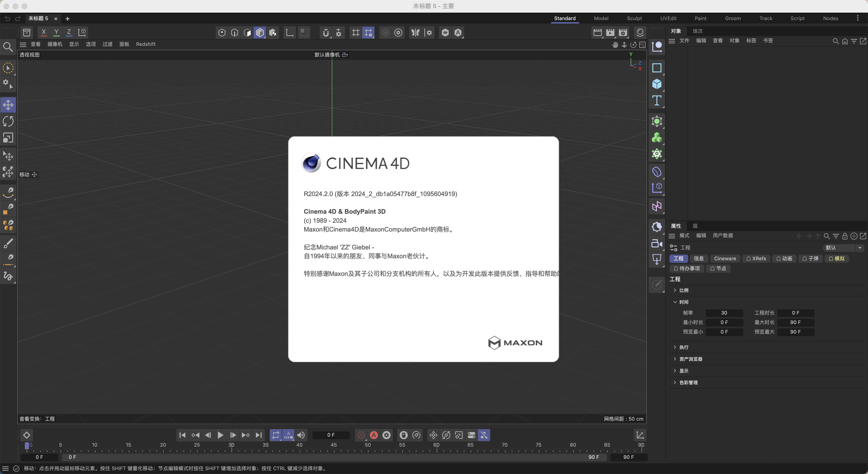Open viewport 摄像机 menu
Viewport: 868px width, 474px height.
point(55,44)
